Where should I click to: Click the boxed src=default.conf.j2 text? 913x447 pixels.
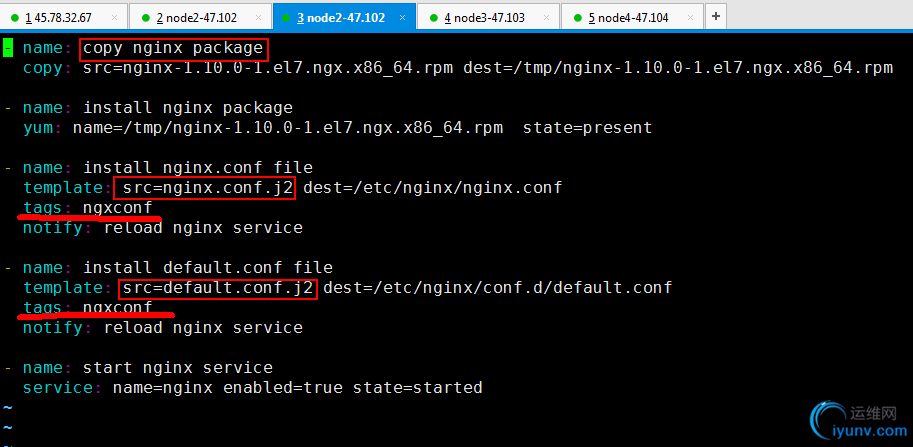tap(218, 288)
